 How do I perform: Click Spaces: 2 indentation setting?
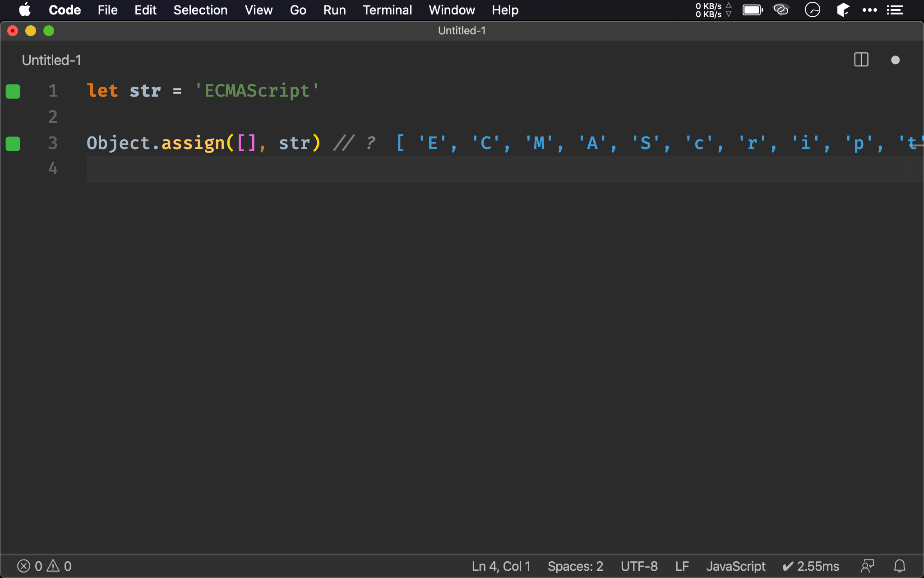(x=575, y=565)
